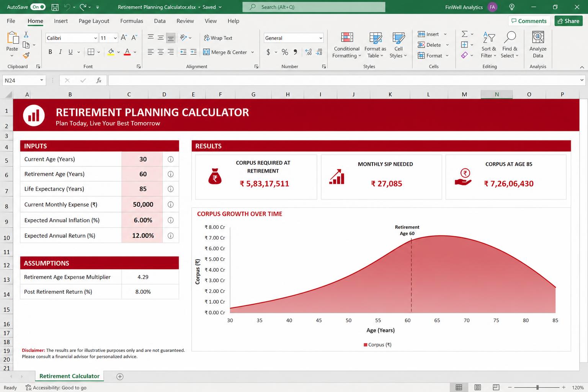Image resolution: width=588 pixels, height=392 pixels.
Task: Decrease font size with small A icon
Action: [x=134, y=38]
